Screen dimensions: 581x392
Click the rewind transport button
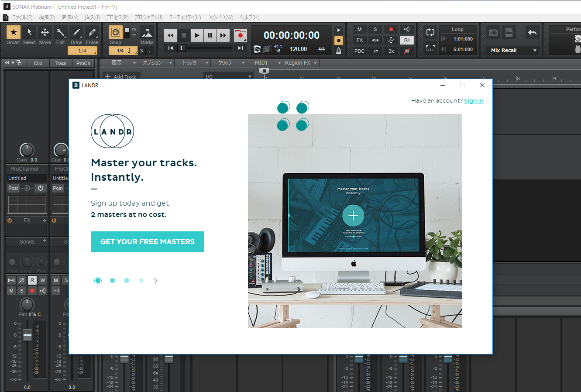tap(171, 35)
